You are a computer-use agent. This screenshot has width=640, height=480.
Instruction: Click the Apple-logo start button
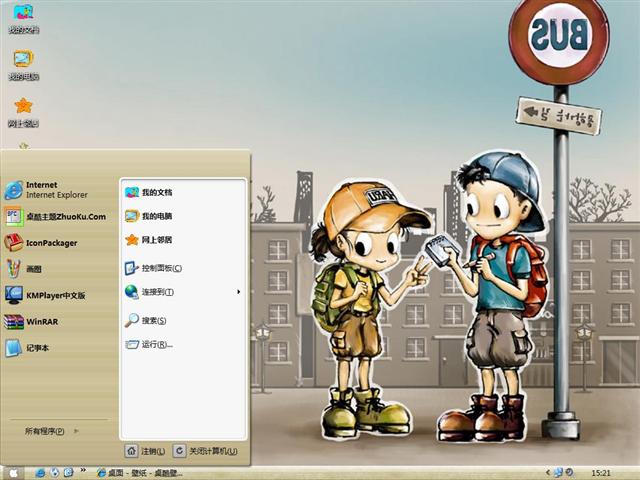[x=13, y=473]
